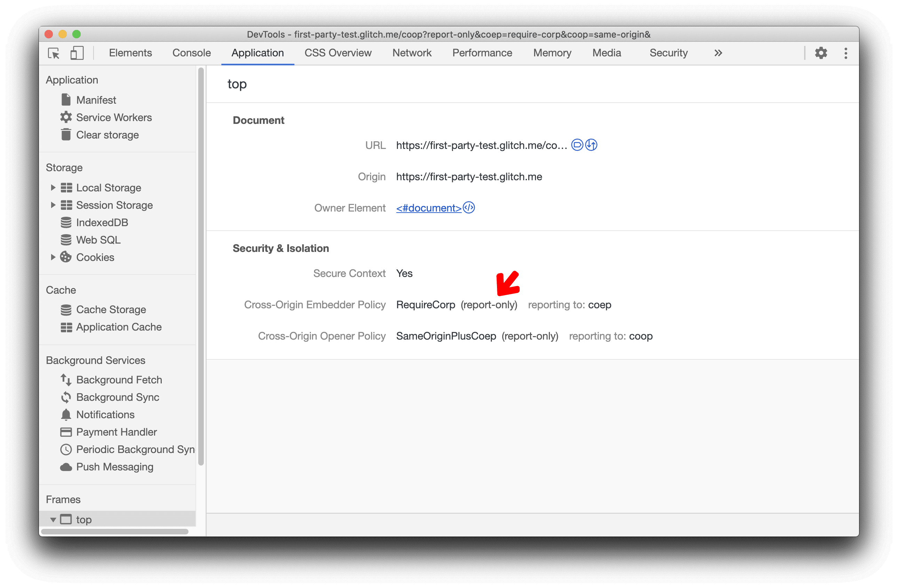Image resolution: width=898 pixels, height=588 pixels.
Task: Open DevTools Settings gear icon
Action: (x=820, y=53)
